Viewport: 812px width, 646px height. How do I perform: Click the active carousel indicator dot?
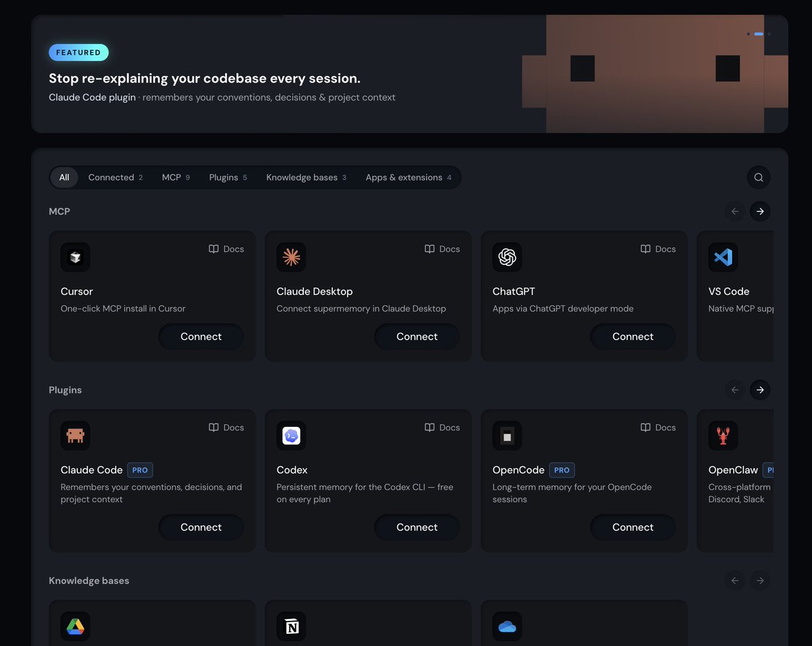759,34
